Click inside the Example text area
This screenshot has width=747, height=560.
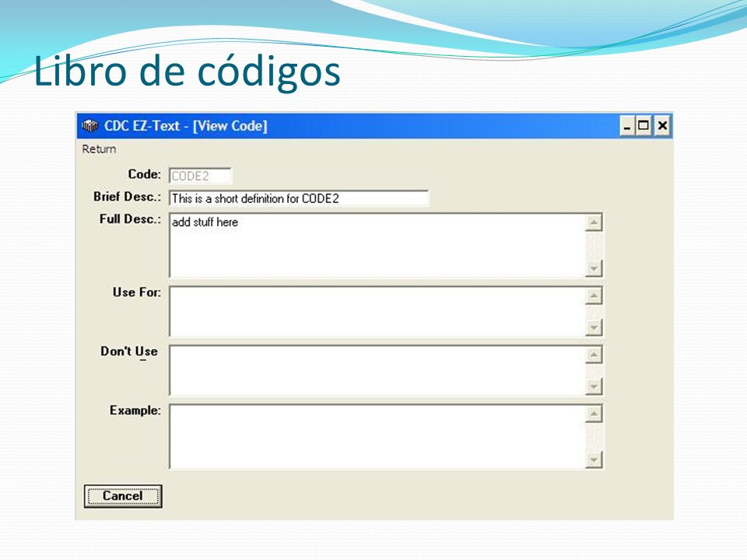click(377, 436)
